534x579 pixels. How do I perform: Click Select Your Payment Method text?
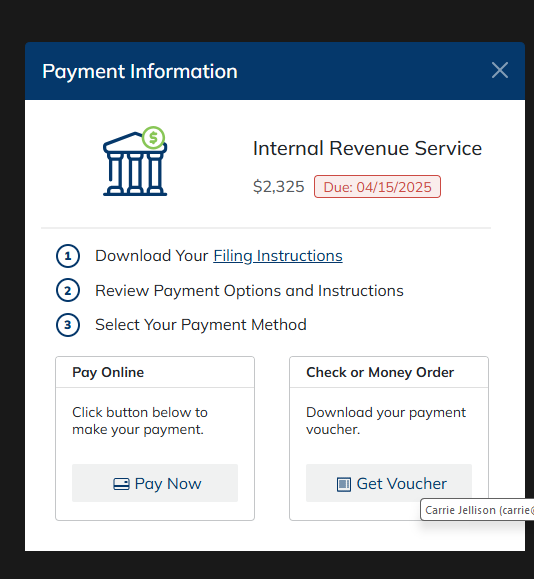[x=201, y=325]
